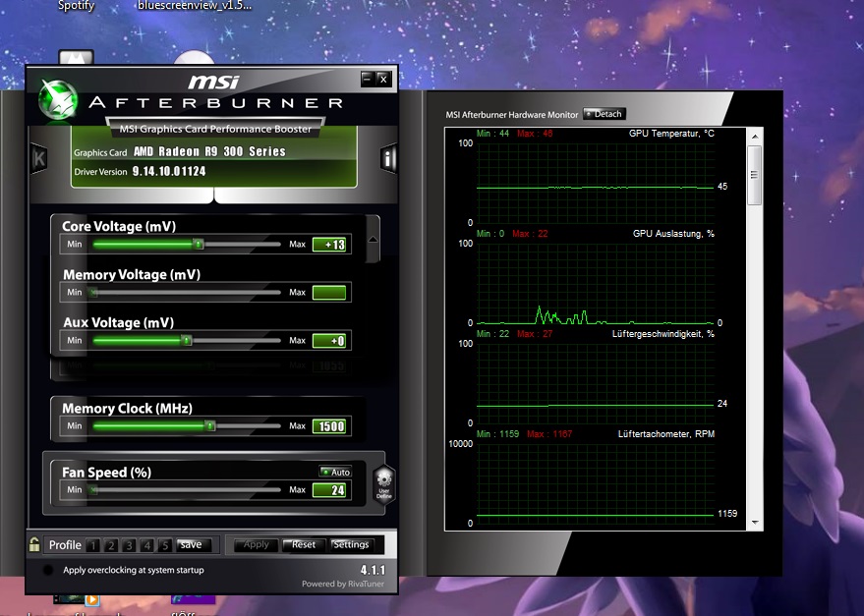The width and height of the screenshot is (864, 616).
Task: Select profile slot 1
Action: click(x=93, y=545)
